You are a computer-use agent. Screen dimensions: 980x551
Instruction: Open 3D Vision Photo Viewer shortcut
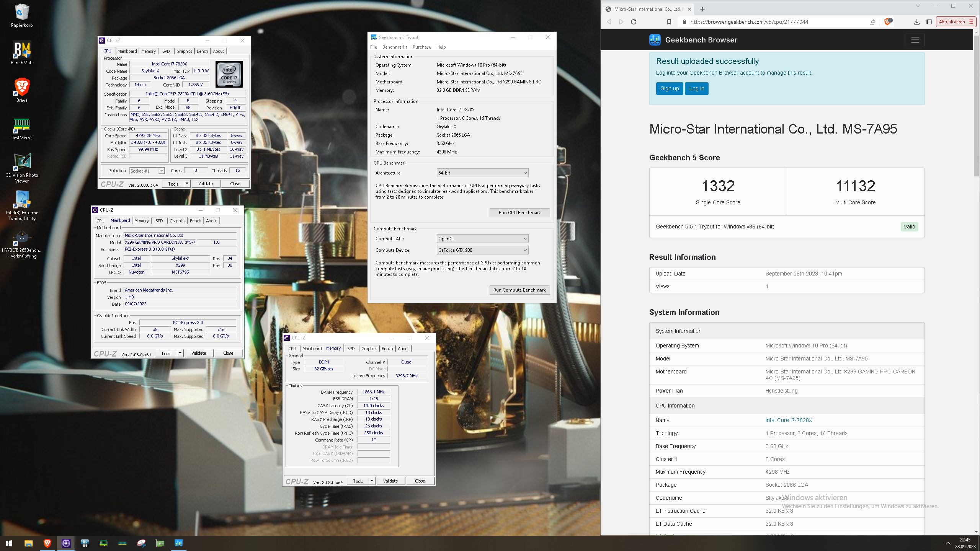click(22, 168)
